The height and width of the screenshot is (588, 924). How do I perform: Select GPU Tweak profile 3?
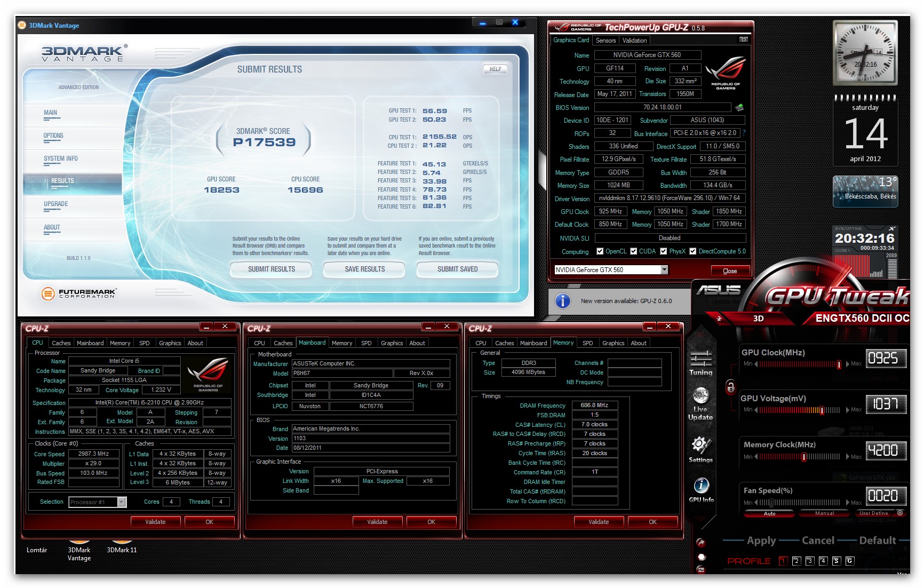pyautogui.click(x=809, y=561)
